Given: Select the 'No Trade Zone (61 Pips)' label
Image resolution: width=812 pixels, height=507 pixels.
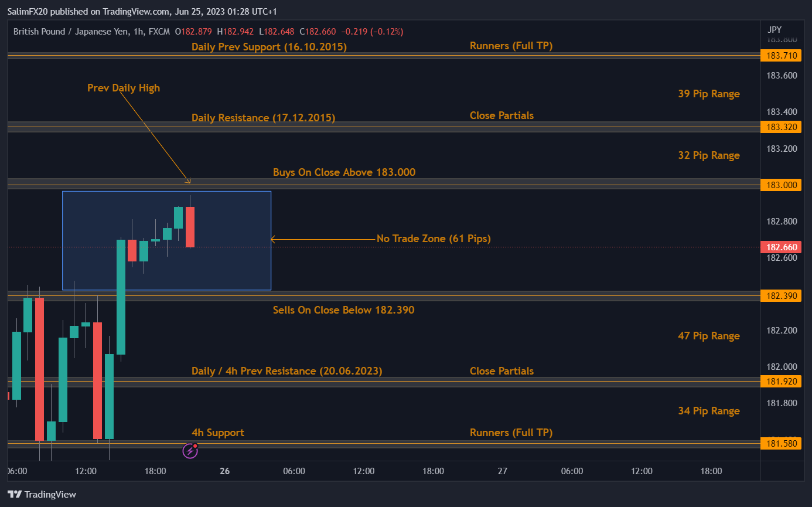Looking at the screenshot, I should click(434, 239).
